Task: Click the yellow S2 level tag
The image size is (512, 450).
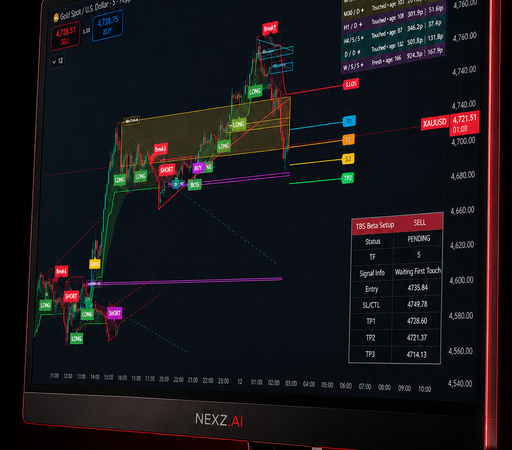Action: 348,159
